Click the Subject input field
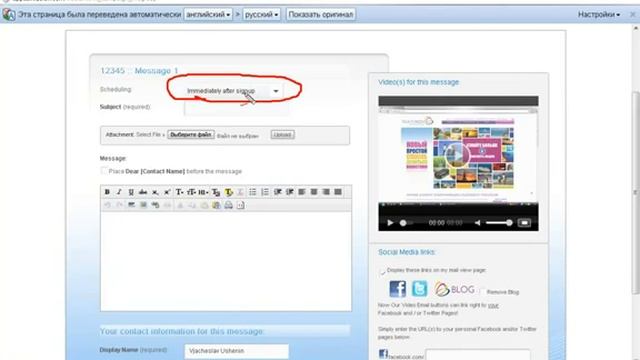Screen dimensions: 640x360 click(237, 108)
